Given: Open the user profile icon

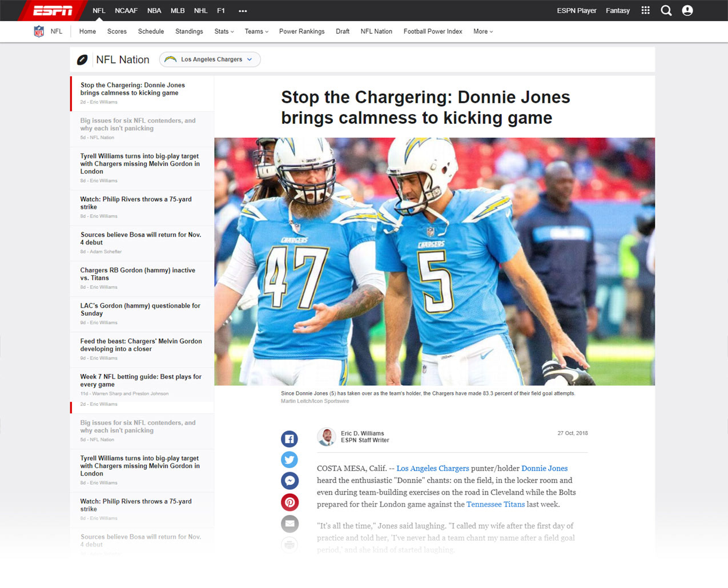Looking at the screenshot, I should click(687, 10).
